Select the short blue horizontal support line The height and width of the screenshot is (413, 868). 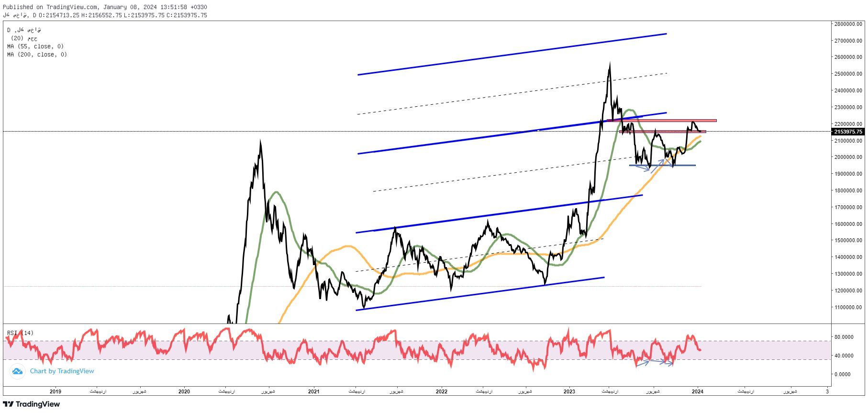tap(662, 166)
